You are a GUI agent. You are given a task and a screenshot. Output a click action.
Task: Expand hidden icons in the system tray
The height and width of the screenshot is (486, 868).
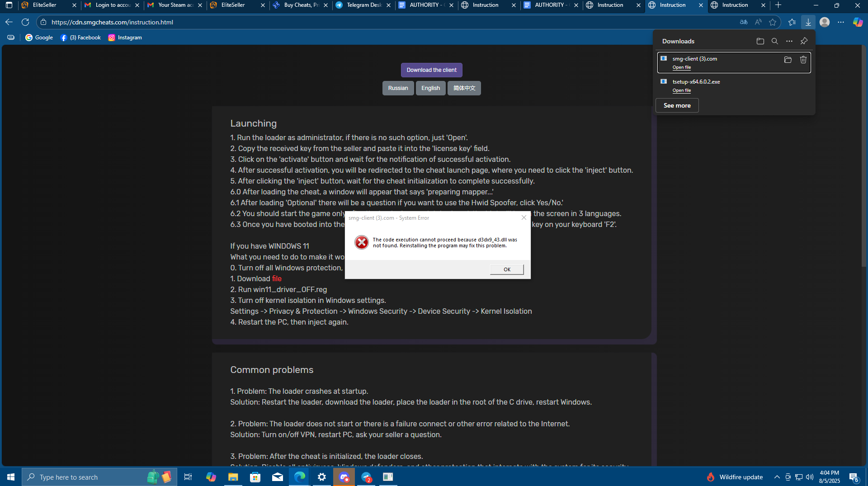(x=777, y=477)
